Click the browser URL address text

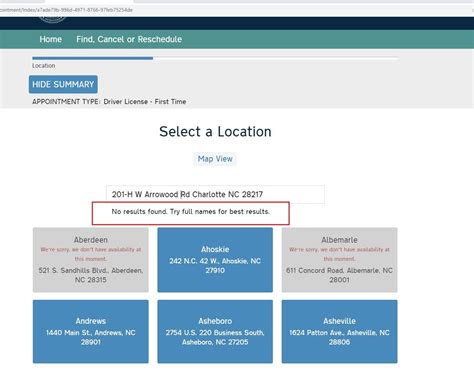66,10
